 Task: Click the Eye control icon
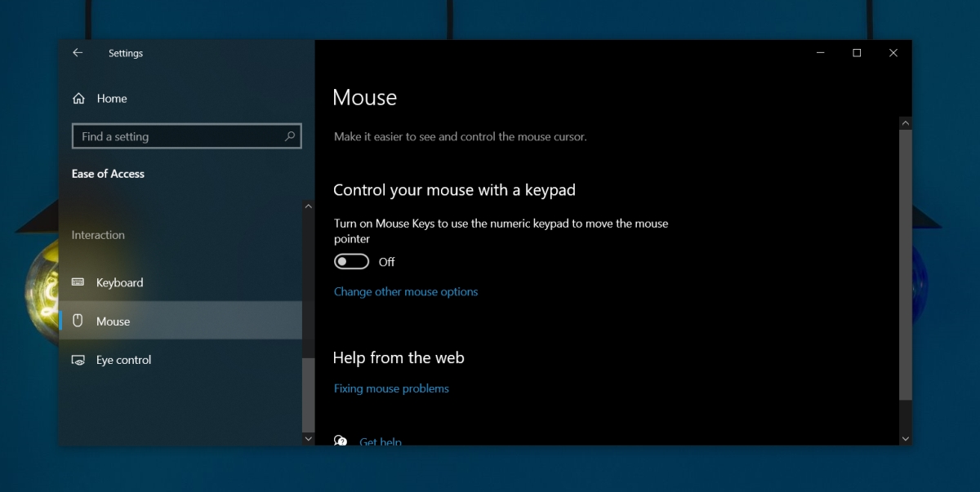pos(78,360)
